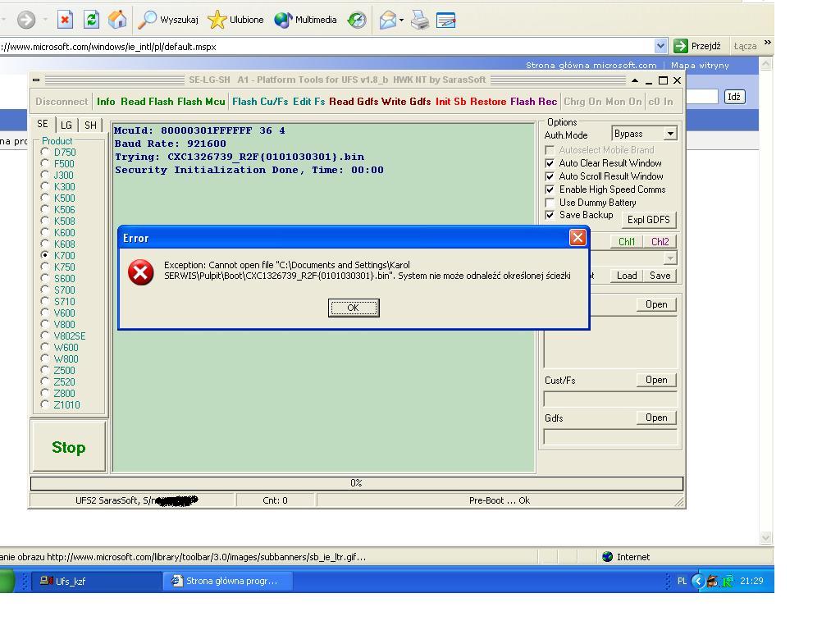Enable Use Dummy Battery checkbox
The height and width of the screenshot is (630, 840).
coord(550,203)
